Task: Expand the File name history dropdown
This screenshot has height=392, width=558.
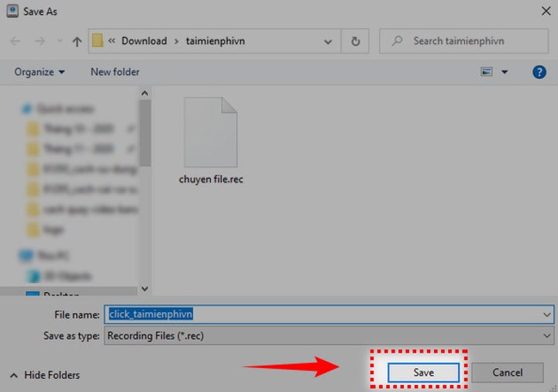Action: 547,315
